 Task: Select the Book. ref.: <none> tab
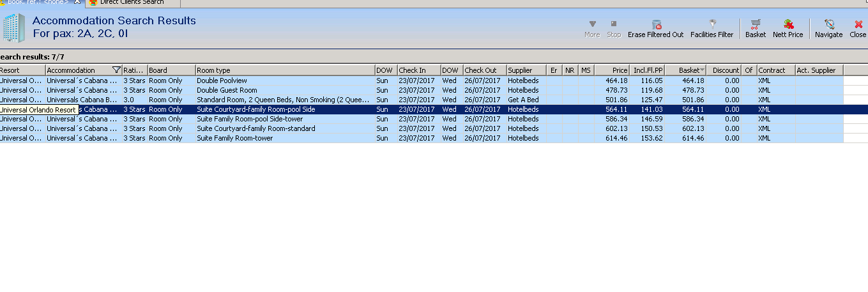coord(37,3)
